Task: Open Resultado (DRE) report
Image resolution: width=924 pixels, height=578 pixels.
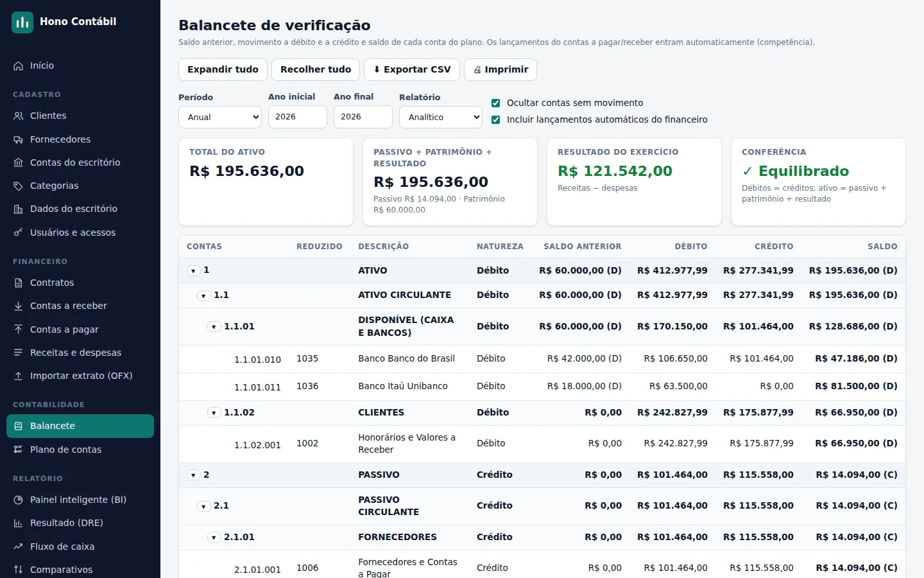Action: point(80,523)
